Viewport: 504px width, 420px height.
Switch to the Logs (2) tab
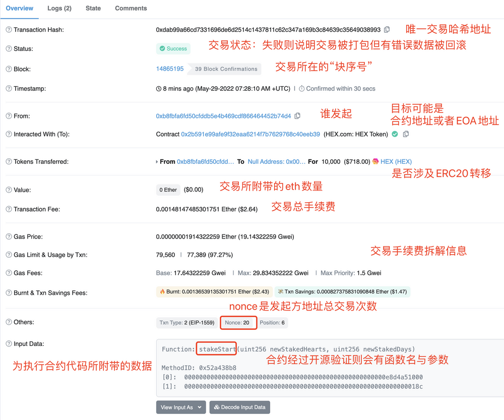(x=59, y=9)
